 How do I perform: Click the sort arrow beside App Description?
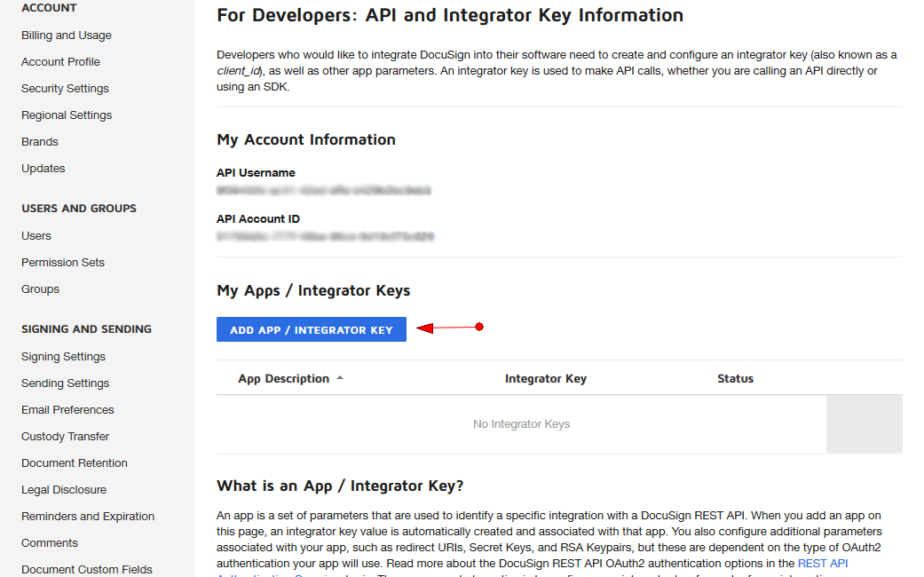pyautogui.click(x=340, y=378)
